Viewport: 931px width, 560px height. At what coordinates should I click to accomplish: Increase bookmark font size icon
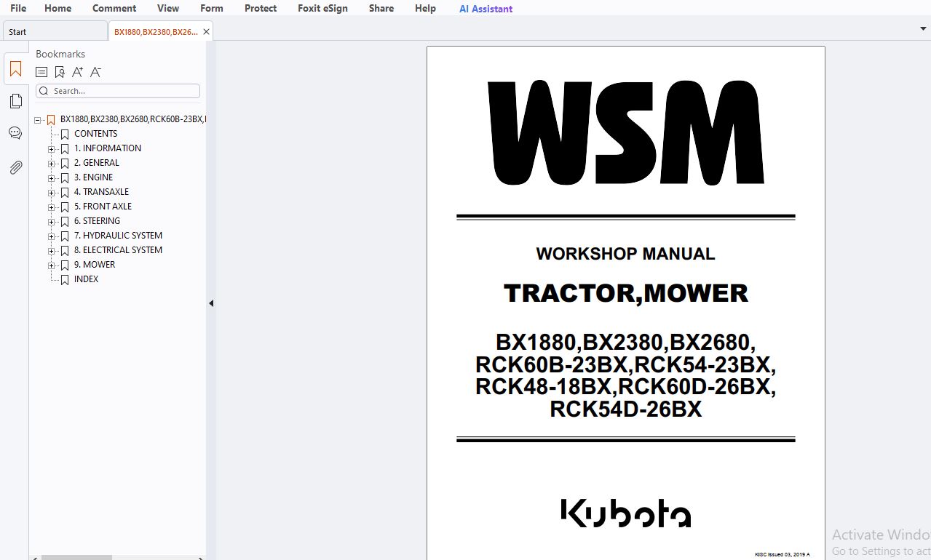pyautogui.click(x=78, y=72)
